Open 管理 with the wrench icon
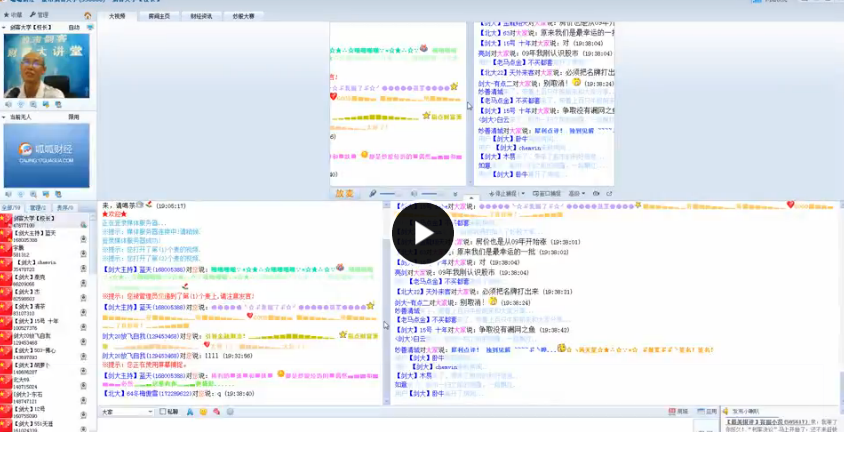Image resolution: width=844 pixels, height=455 pixels. pyautogui.click(x=39, y=15)
